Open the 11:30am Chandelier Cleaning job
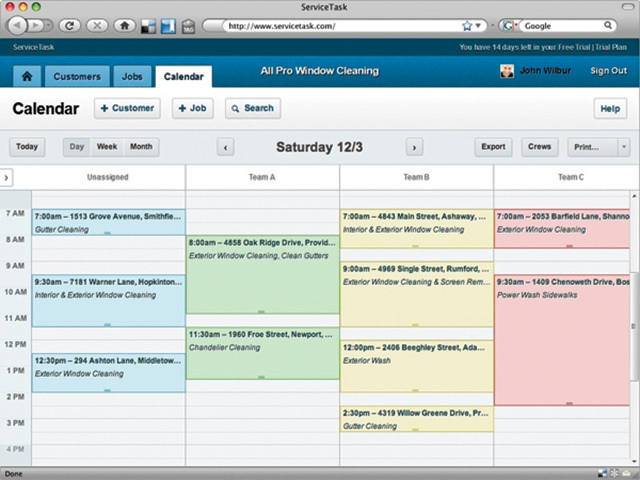Screen dimensions: 640x480 pos(262,353)
